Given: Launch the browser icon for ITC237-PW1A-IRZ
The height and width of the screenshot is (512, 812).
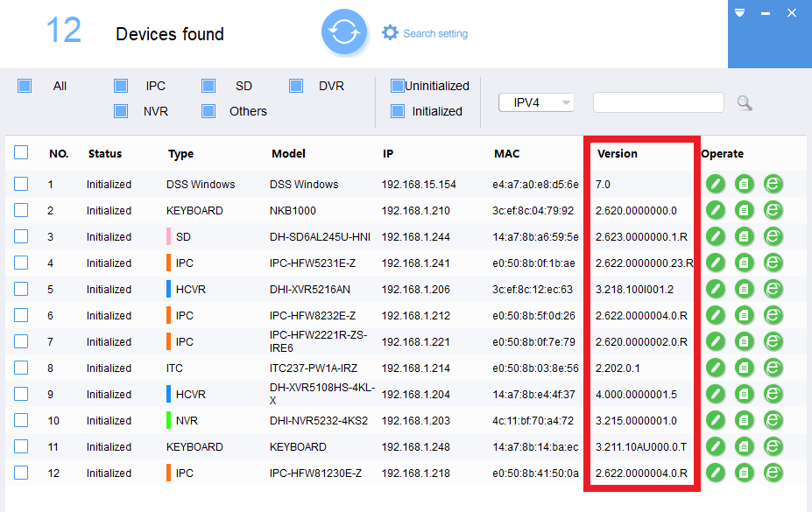Looking at the screenshot, I should click(x=773, y=368).
